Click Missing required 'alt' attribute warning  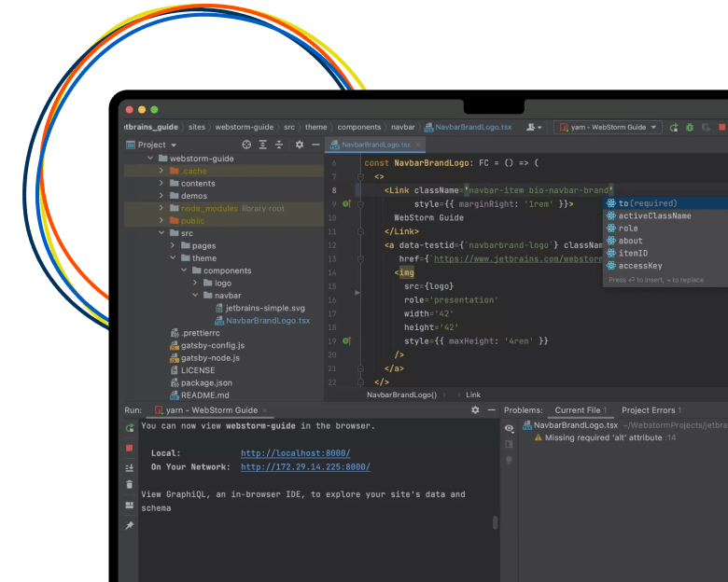click(x=603, y=437)
